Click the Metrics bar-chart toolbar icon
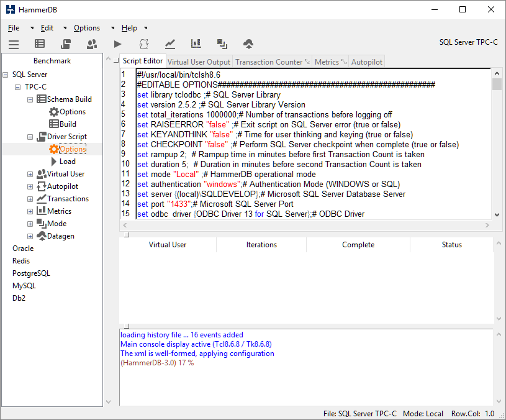Viewport: 506px width, 420px height. point(196,43)
